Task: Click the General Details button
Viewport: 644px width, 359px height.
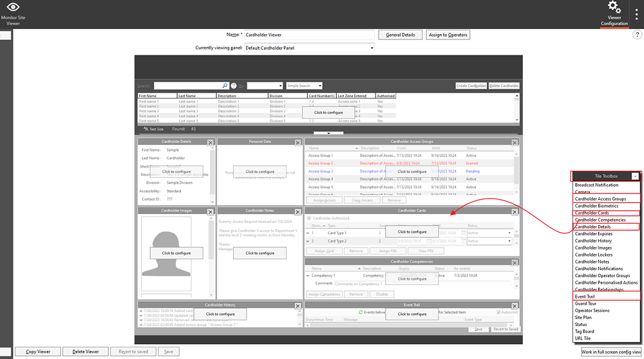Action: (x=400, y=35)
